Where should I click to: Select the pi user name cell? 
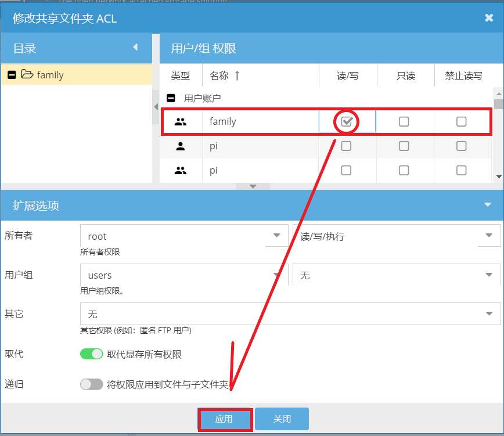pyautogui.click(x=260, y=146)
